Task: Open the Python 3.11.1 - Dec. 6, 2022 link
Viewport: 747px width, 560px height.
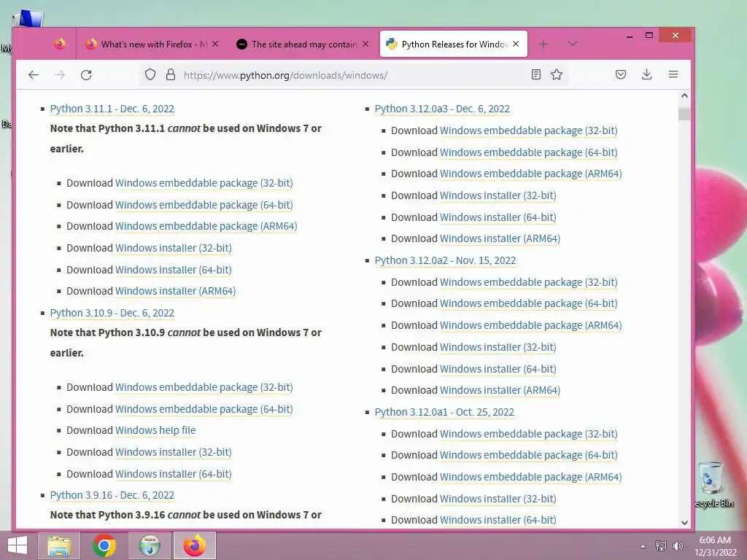Action: click(x=112, y=109)
